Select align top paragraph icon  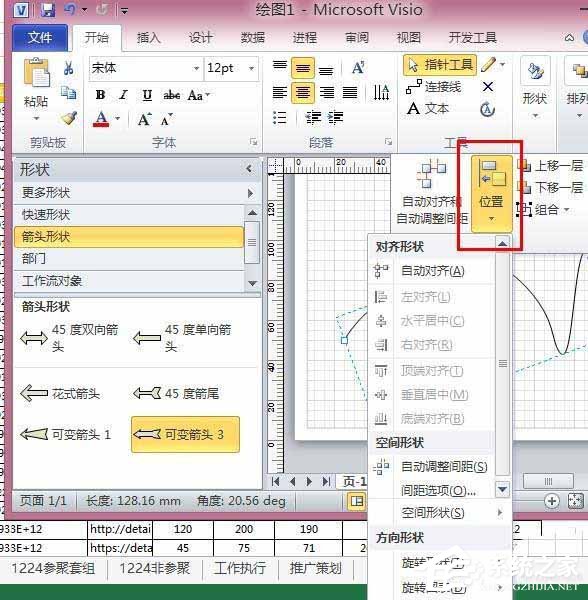point(280,65)
